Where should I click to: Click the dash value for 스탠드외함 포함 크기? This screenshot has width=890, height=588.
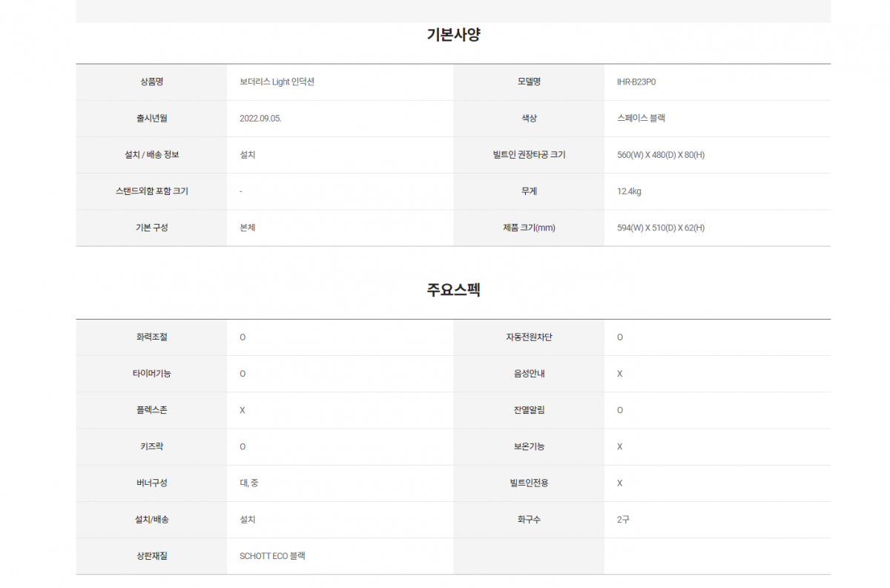tap(241, 191)
